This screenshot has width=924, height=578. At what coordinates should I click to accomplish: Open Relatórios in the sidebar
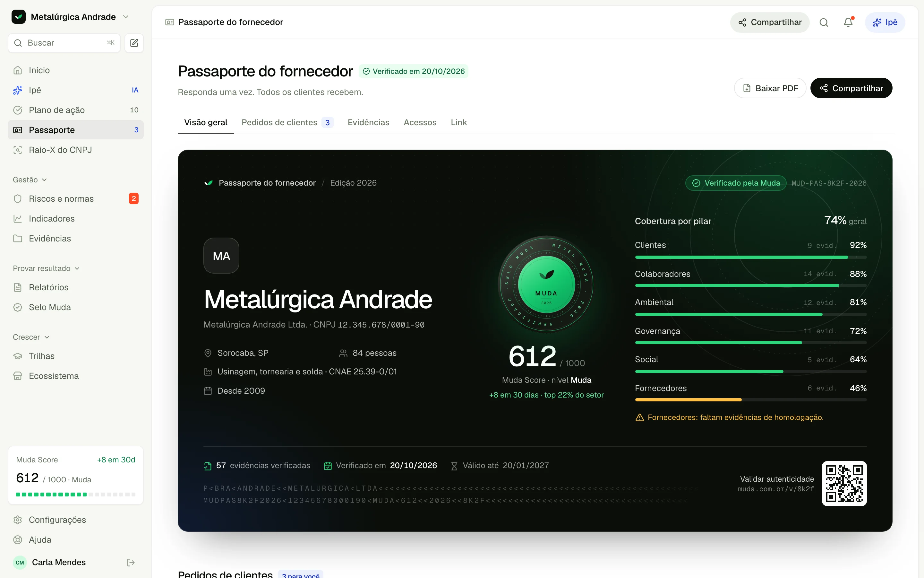(76, 287)
